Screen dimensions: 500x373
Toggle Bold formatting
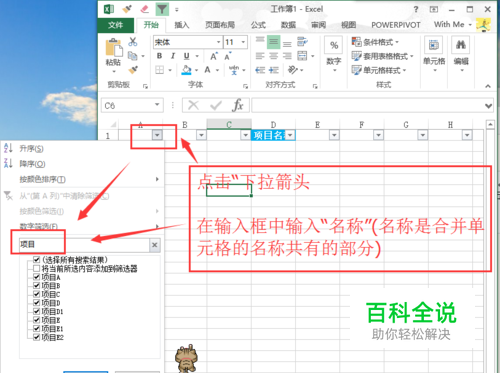point(159,56)
